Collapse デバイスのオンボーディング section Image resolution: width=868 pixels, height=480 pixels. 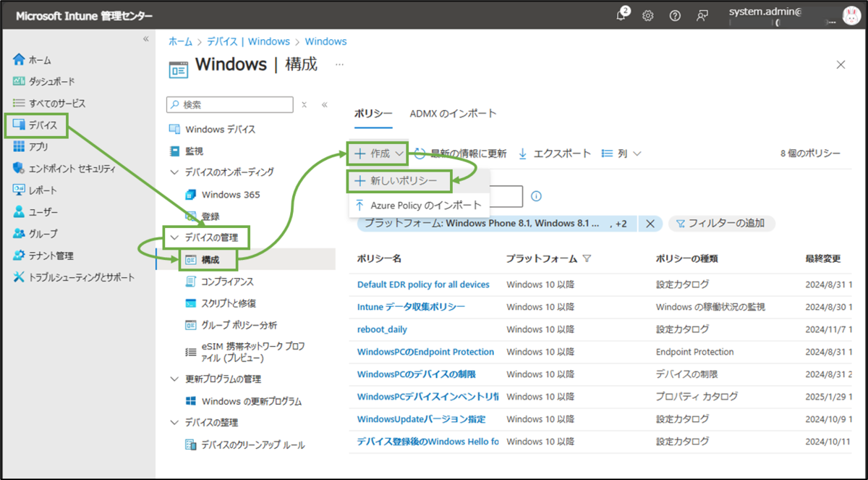click(x=174, y=172)
